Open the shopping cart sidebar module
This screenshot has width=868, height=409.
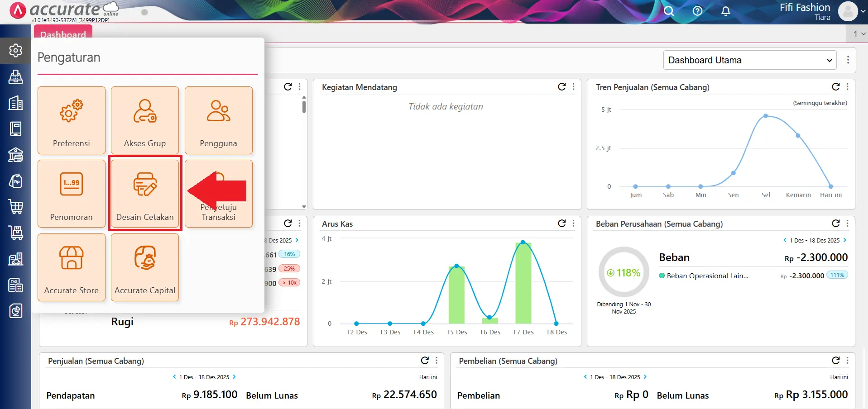16,207
